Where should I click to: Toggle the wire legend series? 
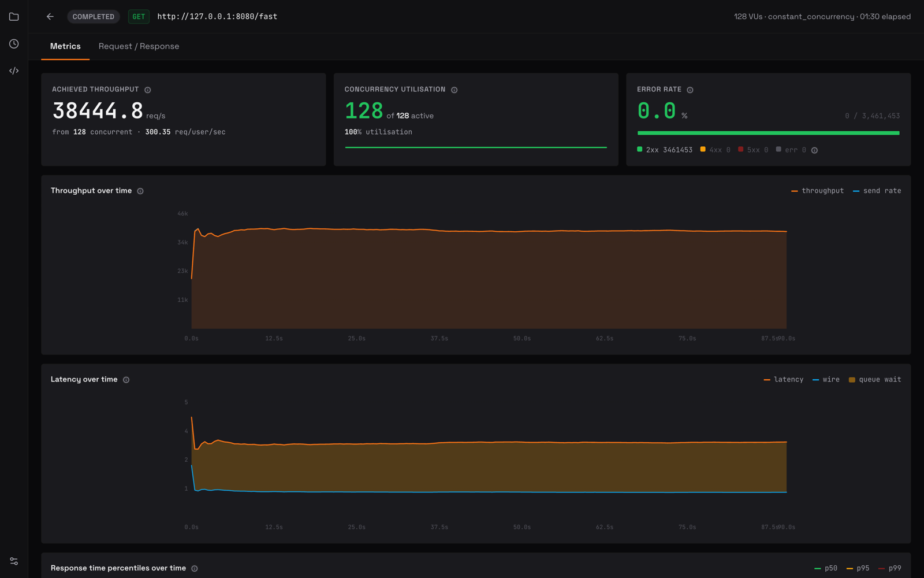[x=826, y=380]
